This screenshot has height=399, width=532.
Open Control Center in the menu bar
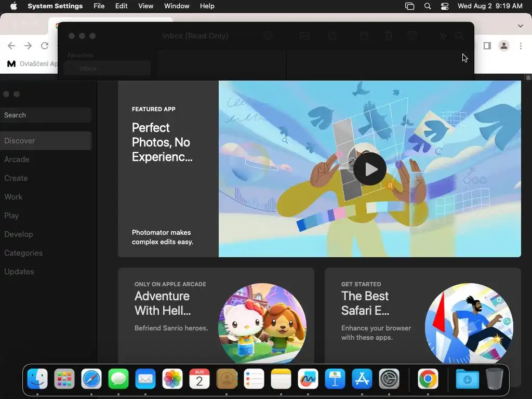tap(445, 6)
